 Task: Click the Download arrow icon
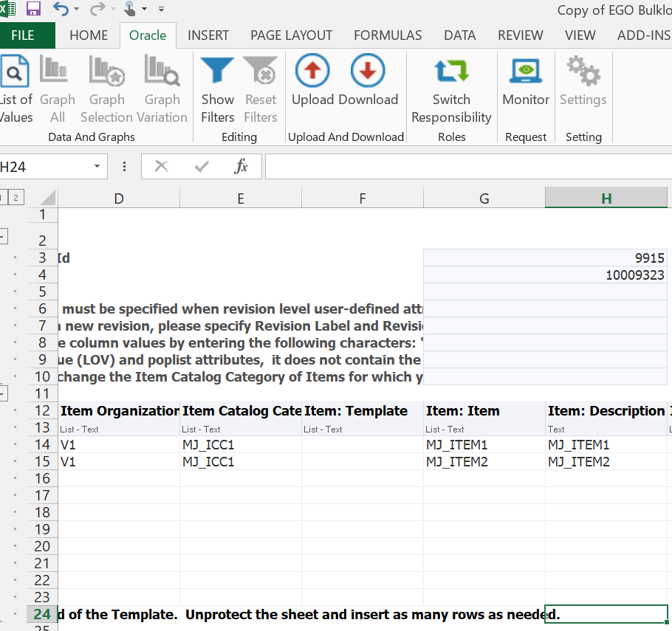[367, 71]
